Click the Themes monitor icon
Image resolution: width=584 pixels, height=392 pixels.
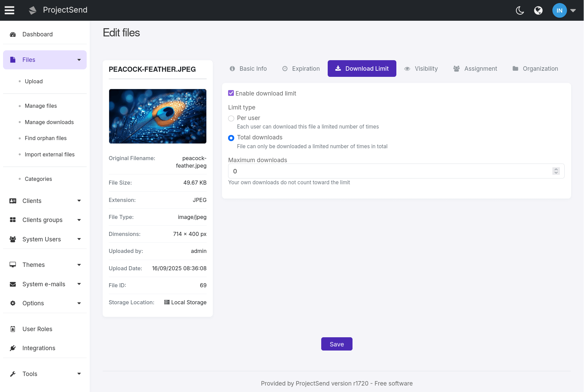pos(13,265)
